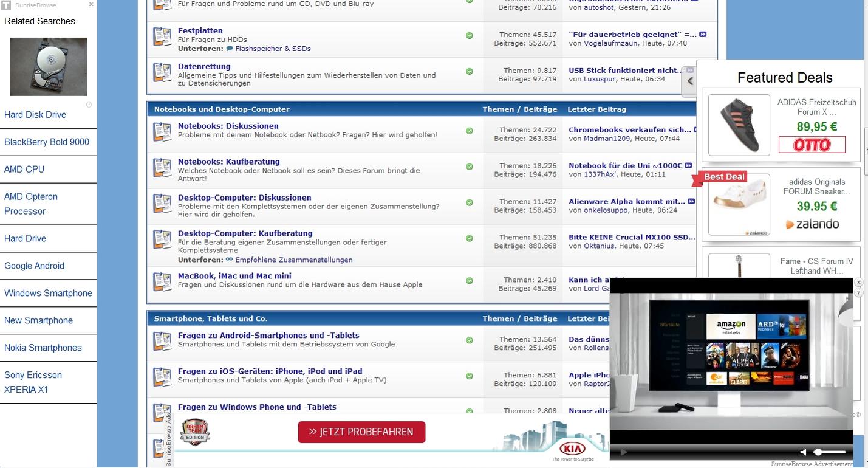
Task: Close the video advertisement popup
Action: tap(858, 283)
